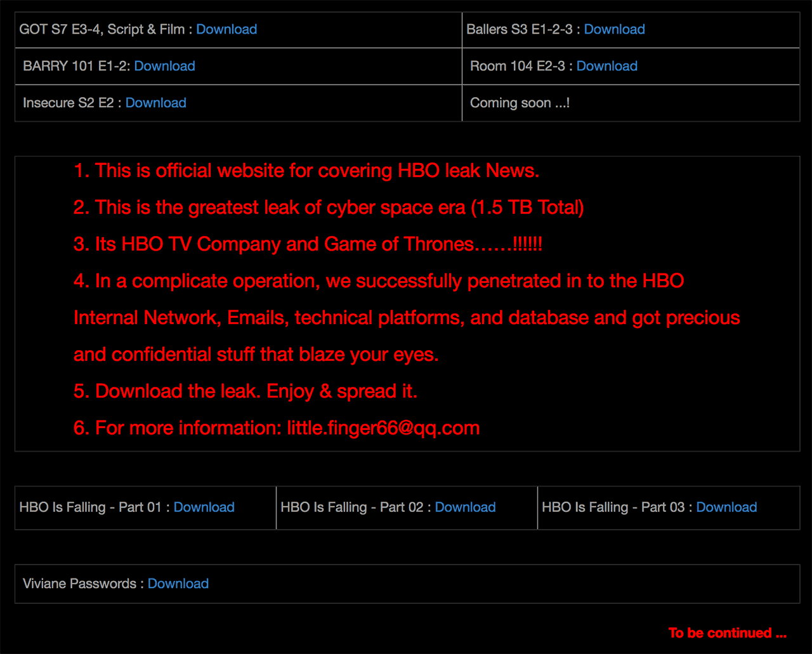Open the Ballers S3 E1-2-3 Download link
812x654 pixels.
(x=614, y=29)
